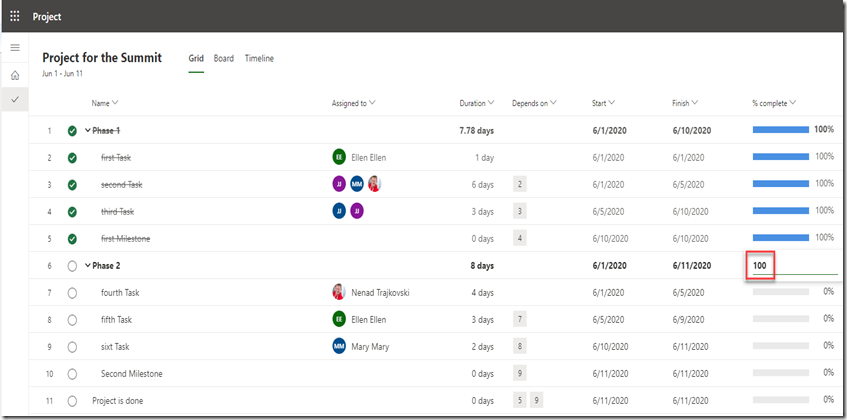
Task: Open the checkmark projects icon in sidebar
Action: [15, 100]
